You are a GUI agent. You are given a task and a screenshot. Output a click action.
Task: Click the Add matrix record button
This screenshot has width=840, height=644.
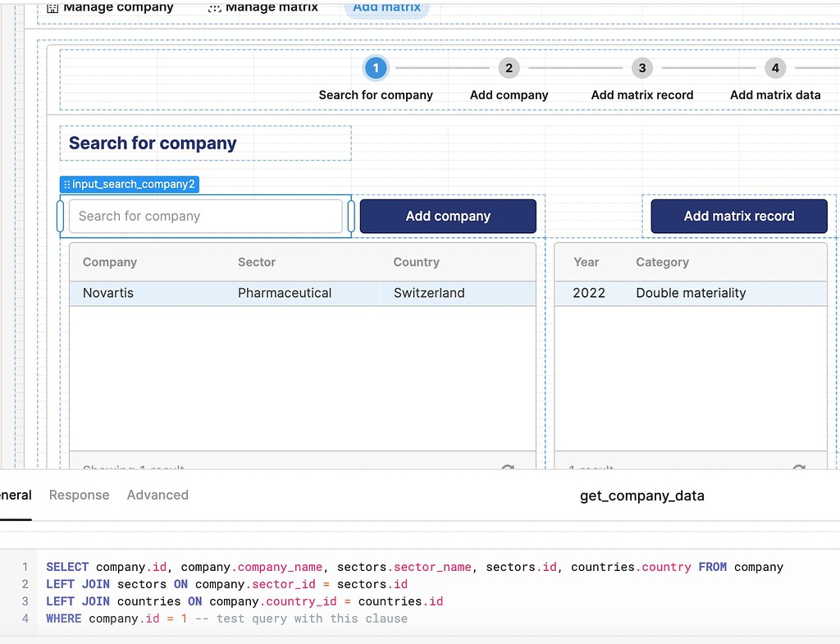(739, 217)
